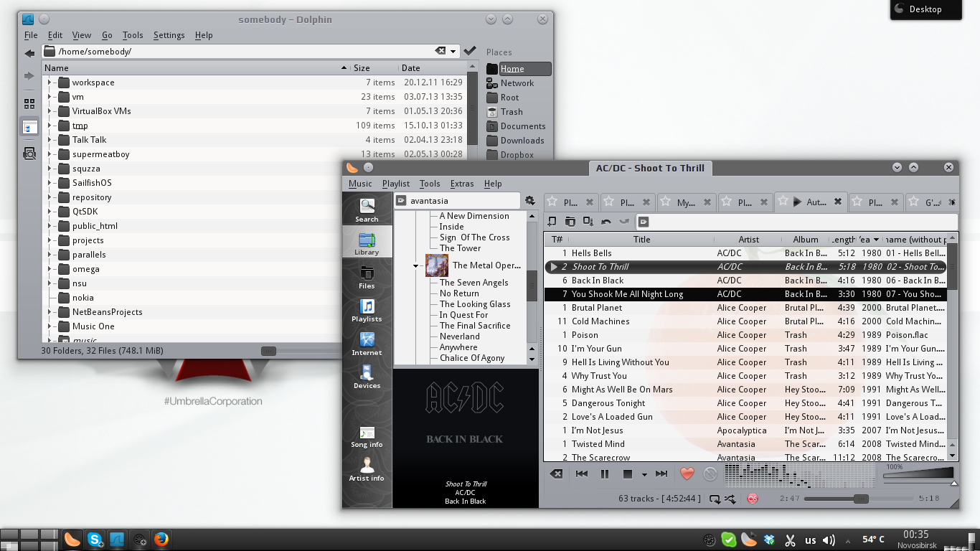Click the Dropbox tray icon
This screenshot has width=980, height=551.
point(769,540)
